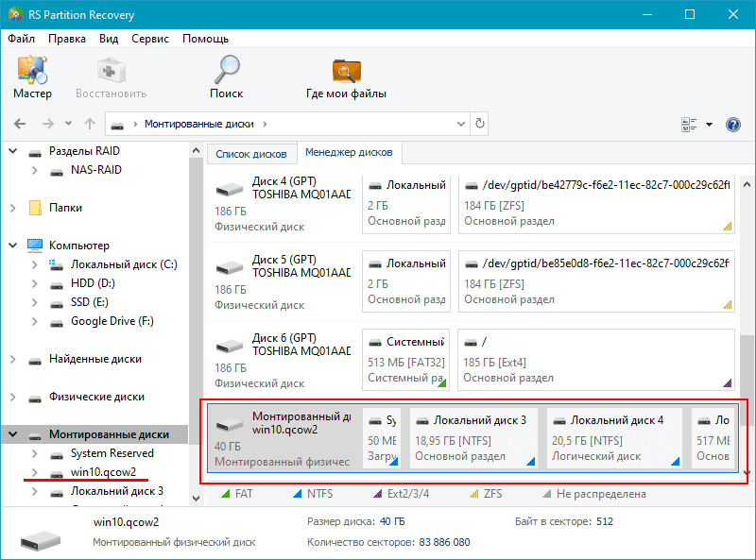The width and height of the screenshot is (756, 560).
Task: Open the Вид menu
Action: [109, 39]
